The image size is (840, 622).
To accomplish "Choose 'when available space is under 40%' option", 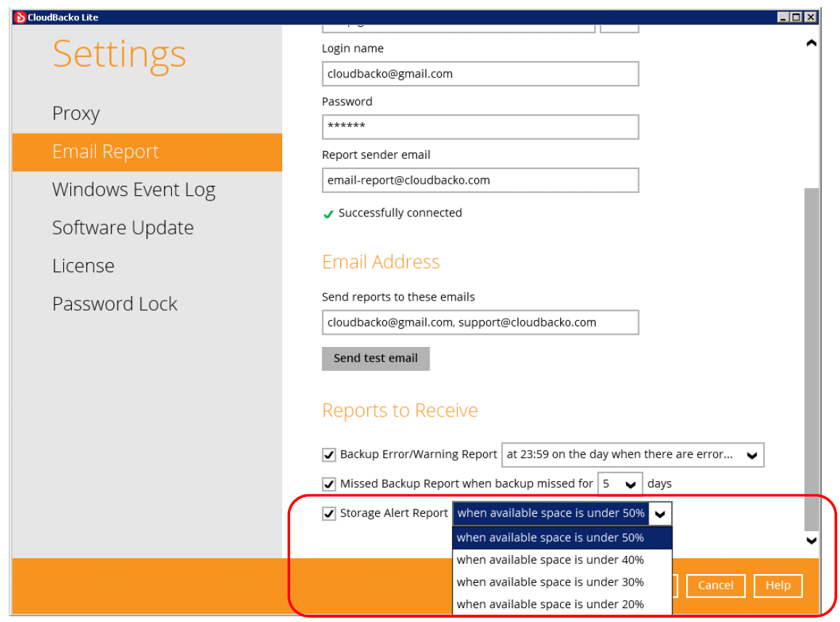I will (562, 560).
